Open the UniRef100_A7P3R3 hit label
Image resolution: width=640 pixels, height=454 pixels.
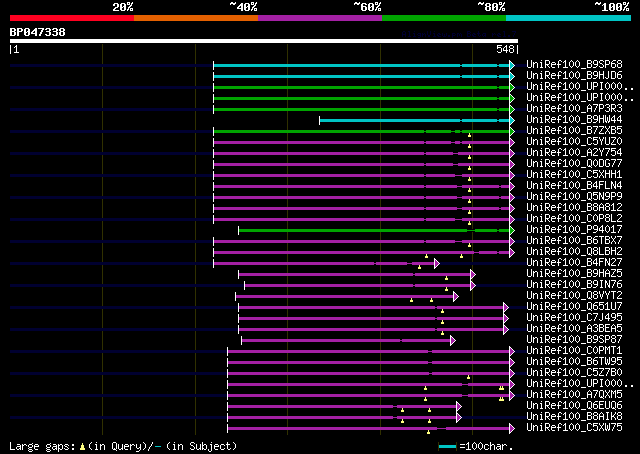pyautogui.click(x=574, y=109)
